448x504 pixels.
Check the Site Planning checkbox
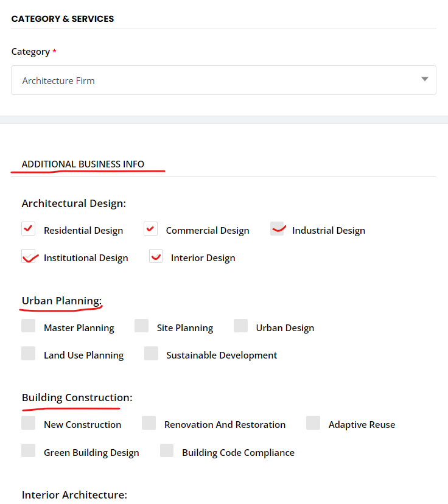(x=141, y=326)
